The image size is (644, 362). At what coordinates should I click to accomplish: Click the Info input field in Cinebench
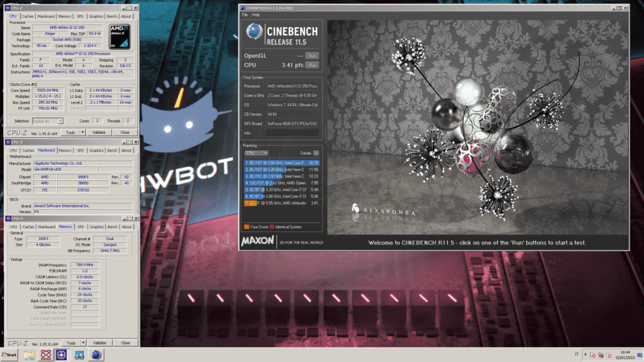click(292, 133)
